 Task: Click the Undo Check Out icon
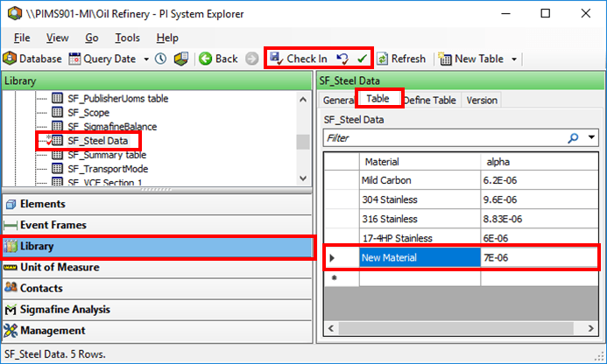coord(342,59)
